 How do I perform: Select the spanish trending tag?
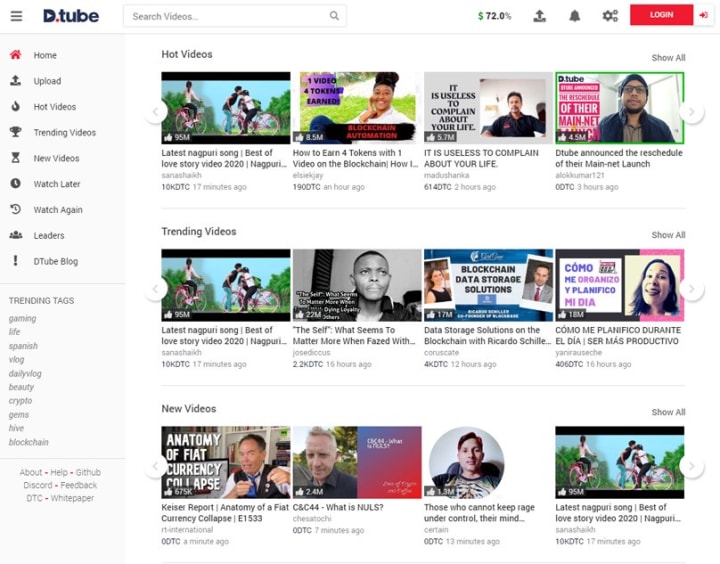click(x=23, y=346)
